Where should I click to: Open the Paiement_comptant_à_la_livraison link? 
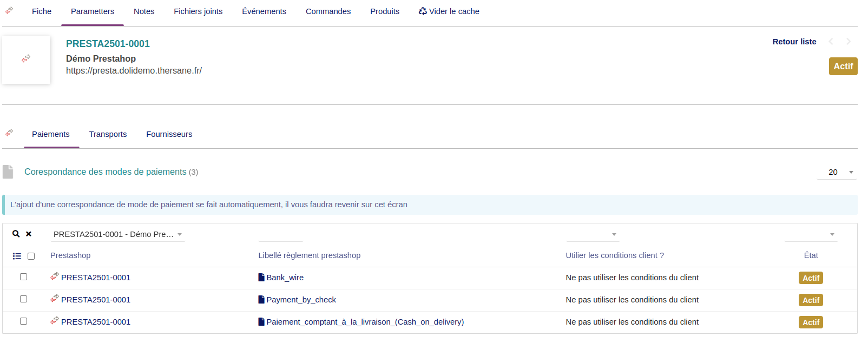(x=365, y=322)
